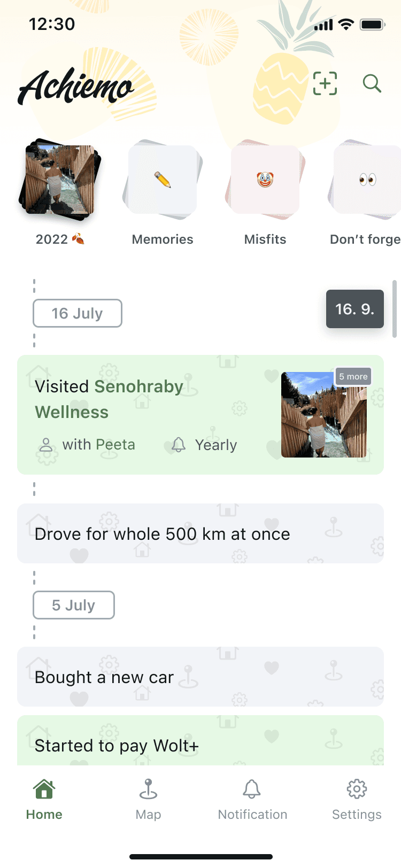Click the Yearly reminder bell icon
This screenshot has height=868, width=401.
coord(179,445)
